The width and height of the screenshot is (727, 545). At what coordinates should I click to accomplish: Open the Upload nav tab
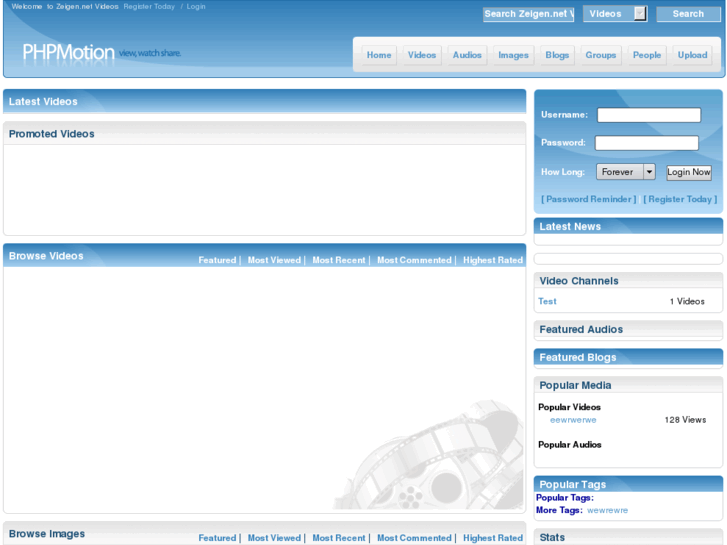[692, 55]
